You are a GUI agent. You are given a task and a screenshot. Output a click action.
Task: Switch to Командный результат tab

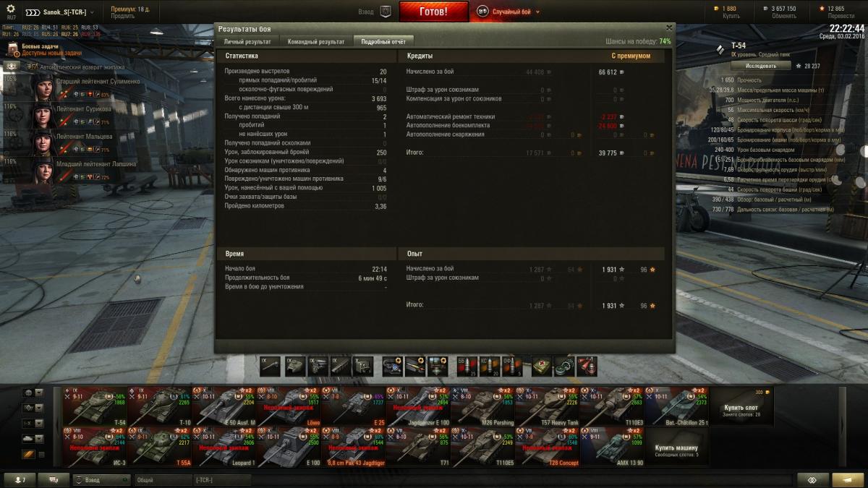[x=315, y=42]
